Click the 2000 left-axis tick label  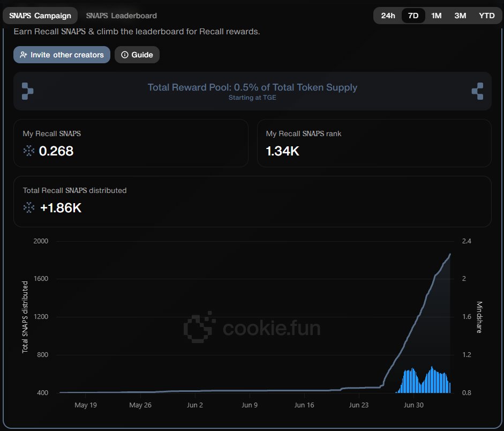coord(41,241)
